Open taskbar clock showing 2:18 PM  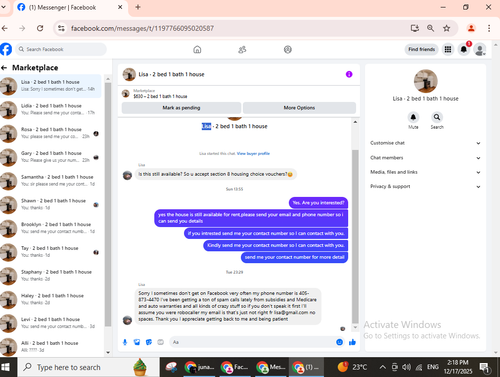pos(458,367)
